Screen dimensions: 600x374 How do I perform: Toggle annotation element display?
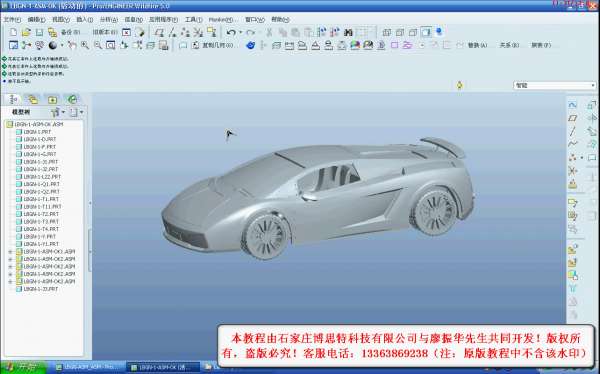(x=211, y=33)
